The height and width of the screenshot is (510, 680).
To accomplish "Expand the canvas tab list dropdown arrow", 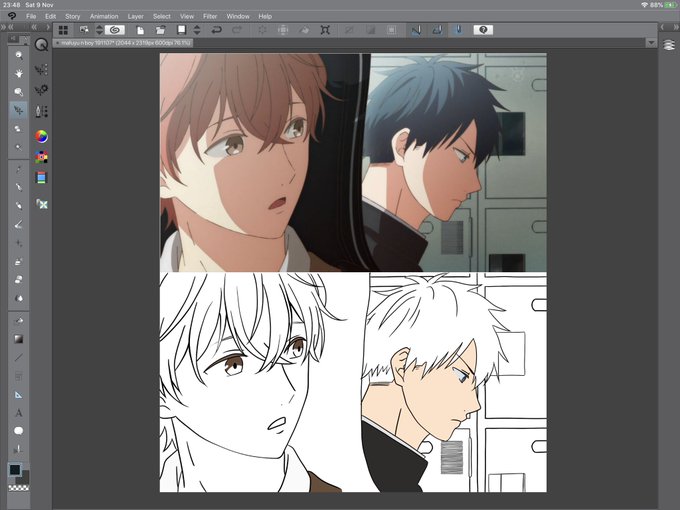I will pos(651,43).
